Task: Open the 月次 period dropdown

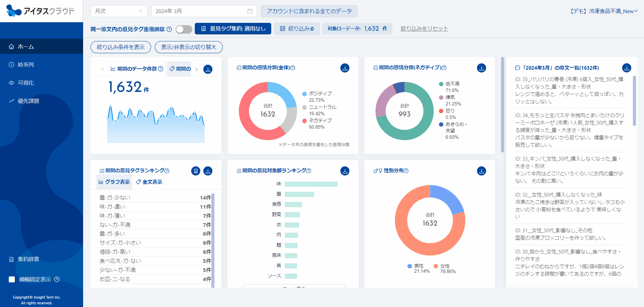Action: [118, 11]
